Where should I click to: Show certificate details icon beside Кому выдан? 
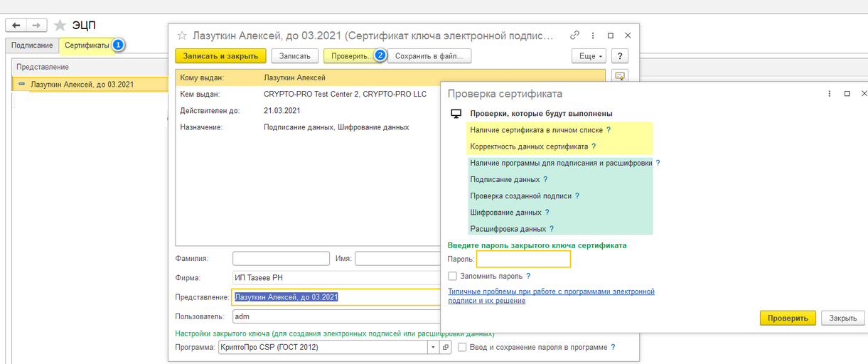[618, 76]
